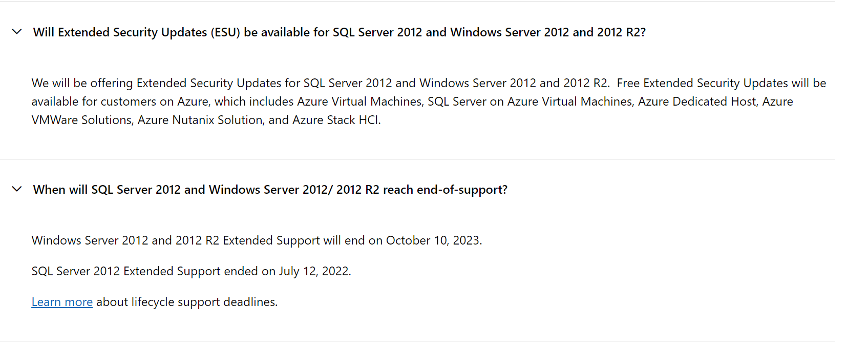Click the 'When will SQL Server 2012' heading
868x346 pixels.
(270, 190)
